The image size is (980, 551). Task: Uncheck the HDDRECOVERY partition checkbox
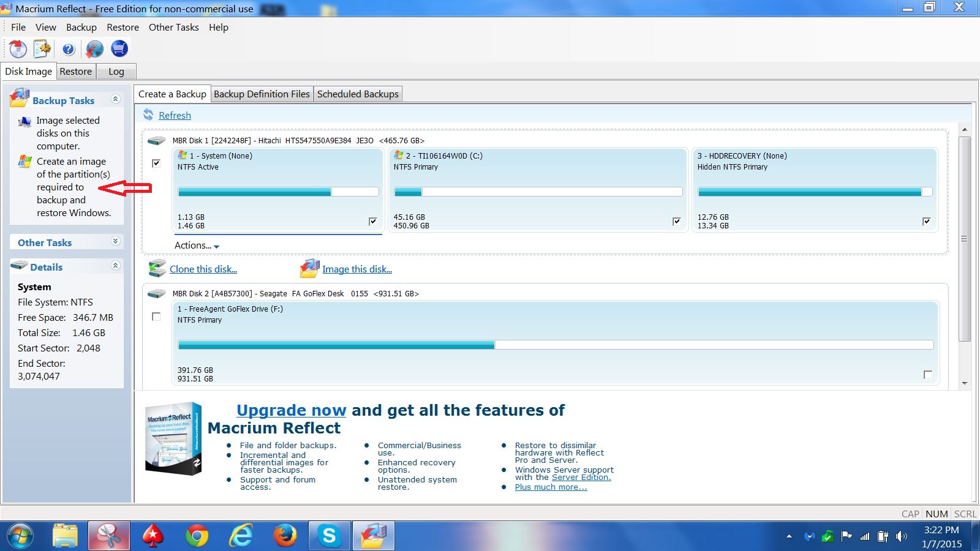(x=927, y=221)
